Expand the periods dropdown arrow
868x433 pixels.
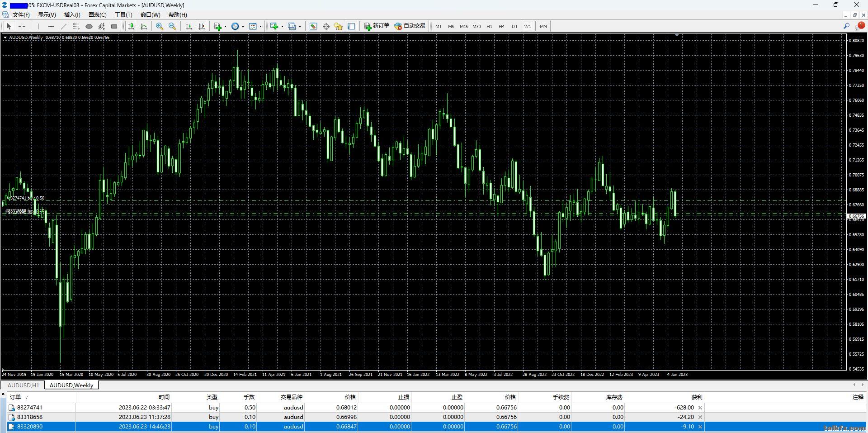point(243,26)
